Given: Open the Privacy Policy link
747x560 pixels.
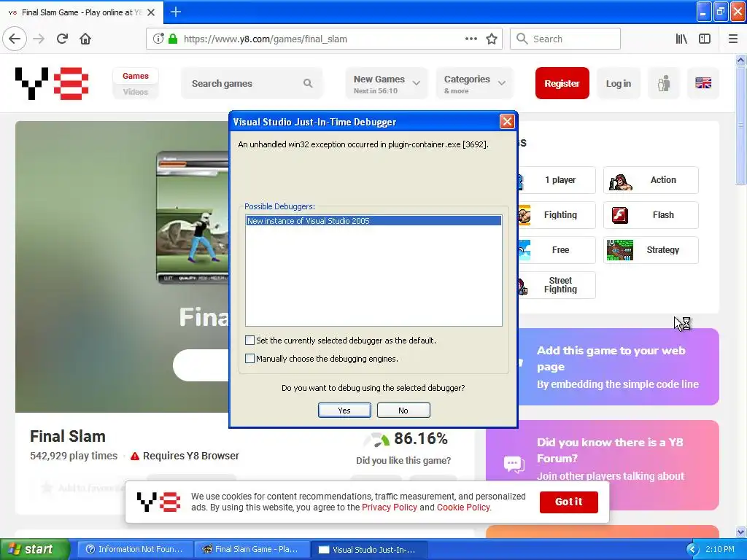Looking at the screenshot, I should (x=389, y=507).
